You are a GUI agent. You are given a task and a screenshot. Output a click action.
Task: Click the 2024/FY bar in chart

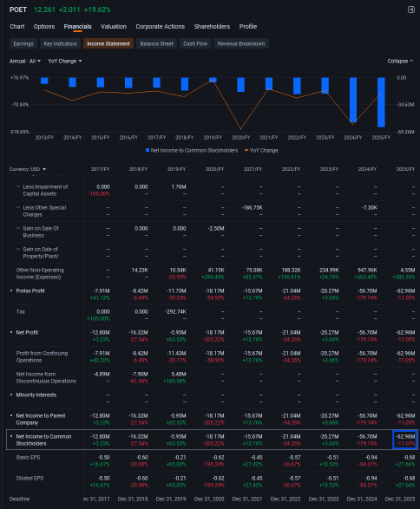(353, 100)
